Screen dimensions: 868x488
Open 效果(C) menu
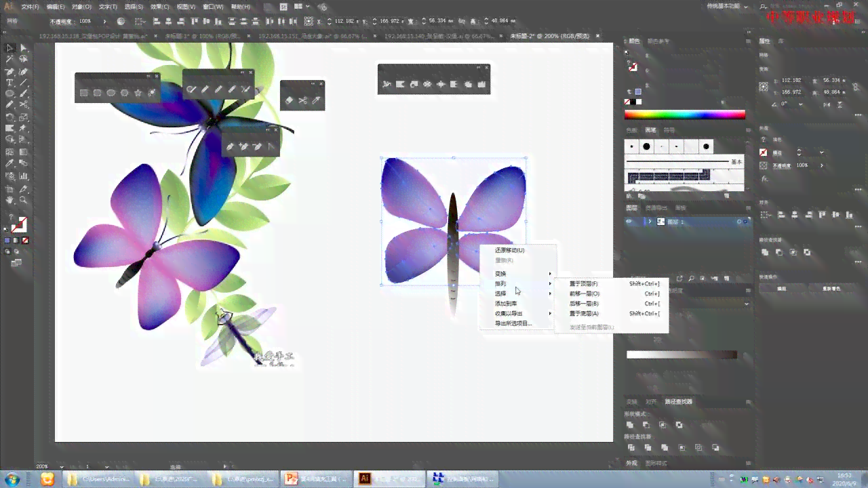click(x=159, y=6)
